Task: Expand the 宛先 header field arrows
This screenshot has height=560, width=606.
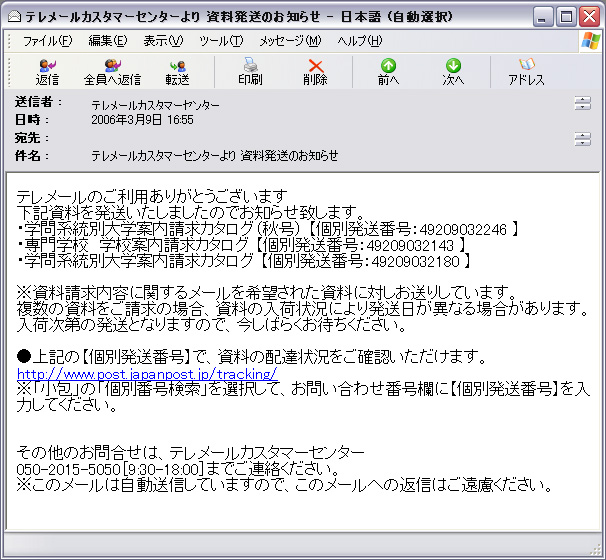Action: tap(582, 138)
